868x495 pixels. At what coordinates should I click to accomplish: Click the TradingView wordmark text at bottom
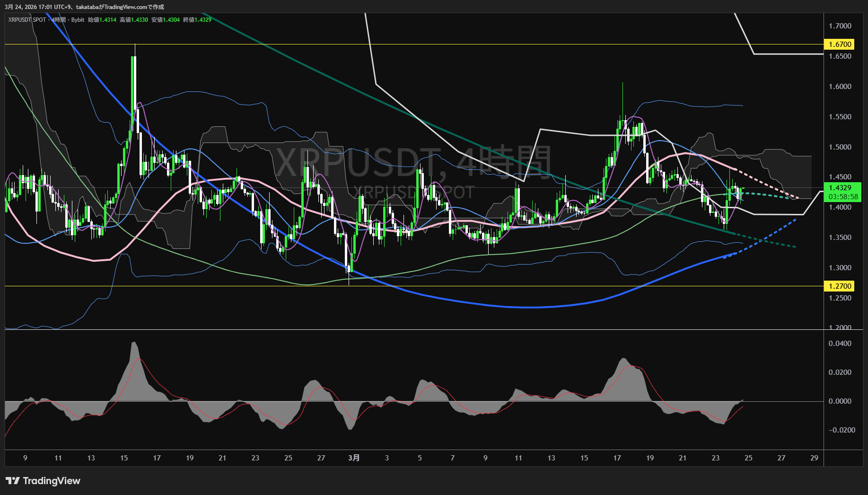click(x=52, y=481)
